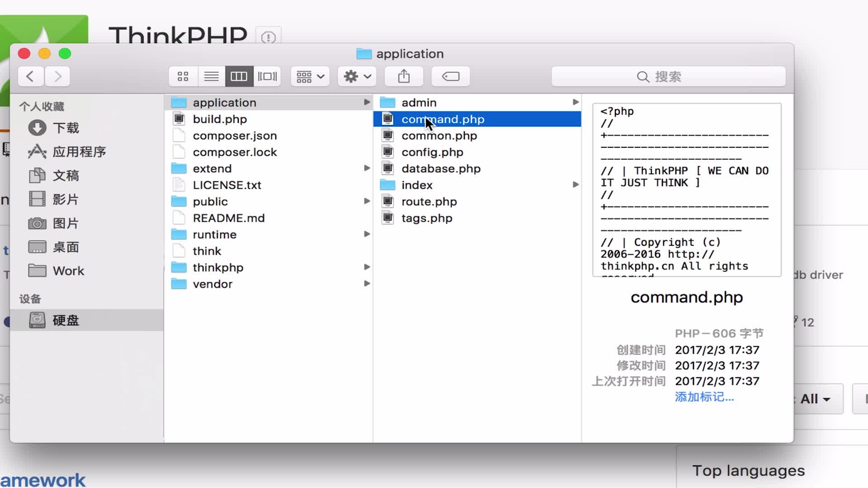Click the application folder title icon

363,54
